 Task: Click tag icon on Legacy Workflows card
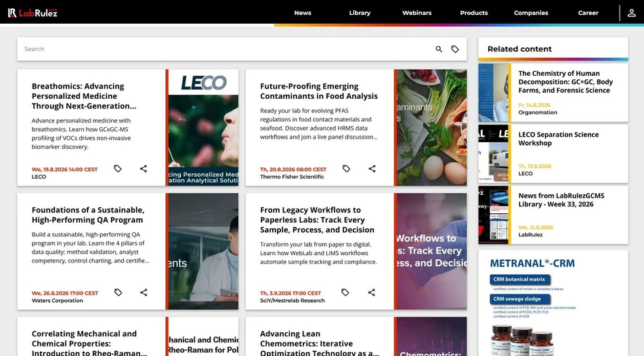(x=345, y=292)
